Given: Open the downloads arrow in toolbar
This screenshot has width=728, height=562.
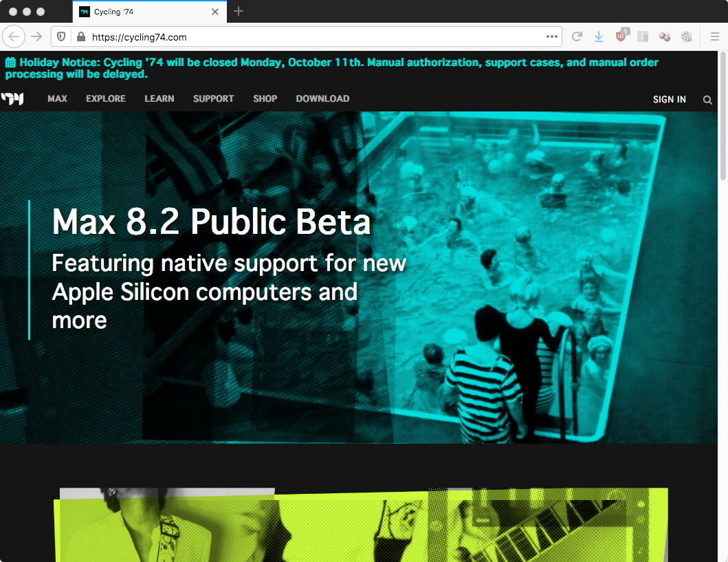Looking at the screenshot, I should coord(599,36).
